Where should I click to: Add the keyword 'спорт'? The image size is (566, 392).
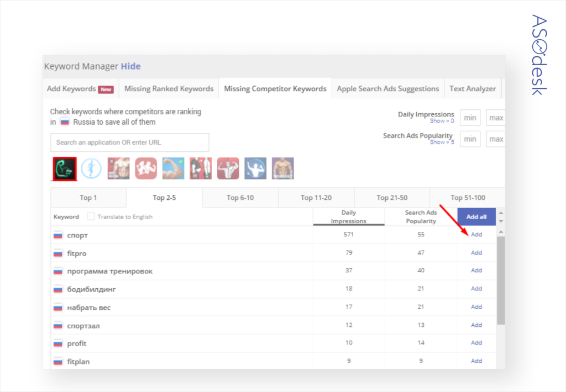[476, 235]
